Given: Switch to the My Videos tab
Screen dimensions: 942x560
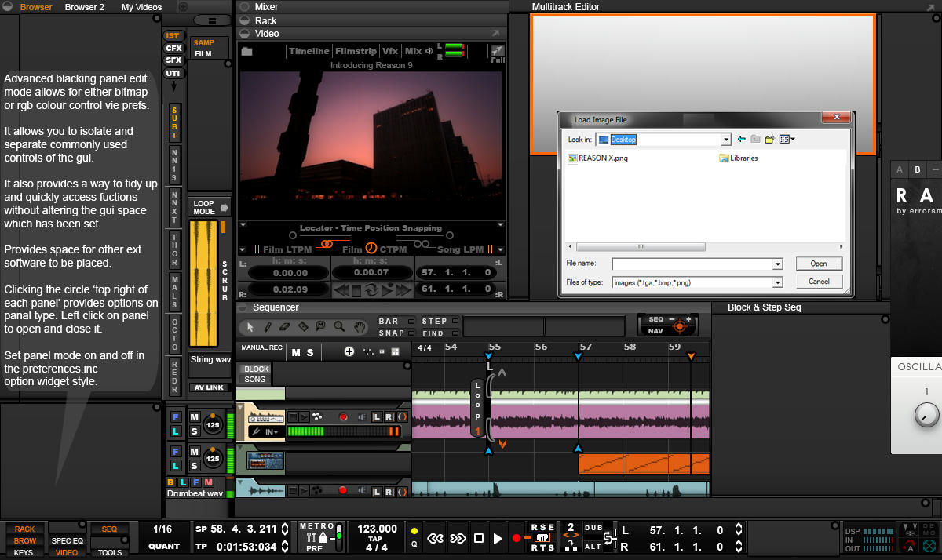Looking at the screenshot, I should point(141,7).
